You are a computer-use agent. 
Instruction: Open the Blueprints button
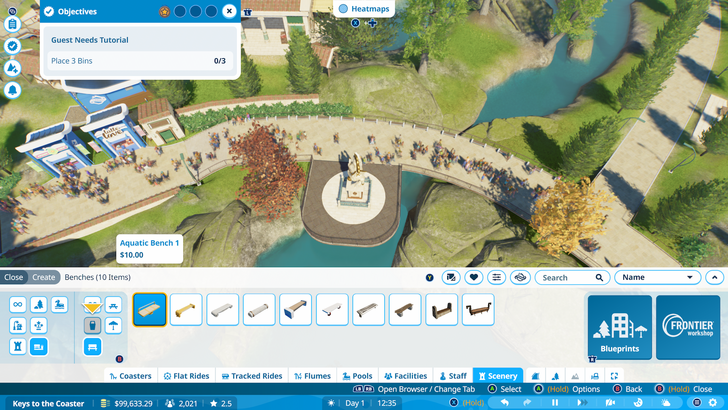(619, 327)
